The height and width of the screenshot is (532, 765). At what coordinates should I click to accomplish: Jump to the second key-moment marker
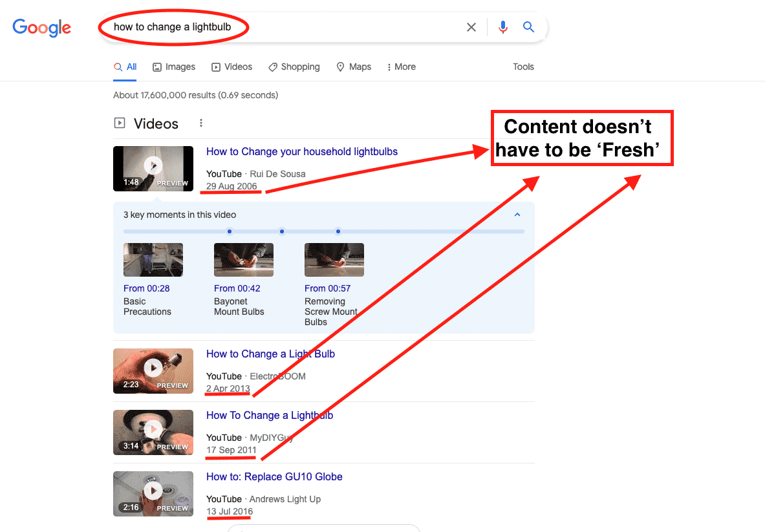pos(281,231)
